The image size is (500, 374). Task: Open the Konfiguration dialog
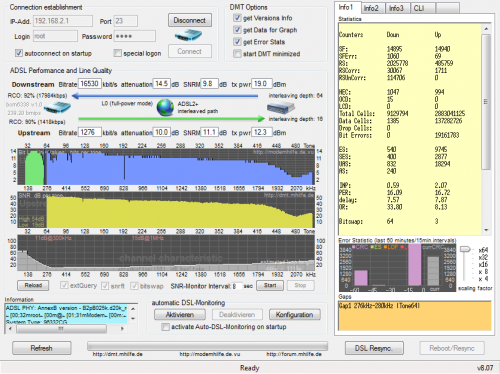click(x=295, y=315)
